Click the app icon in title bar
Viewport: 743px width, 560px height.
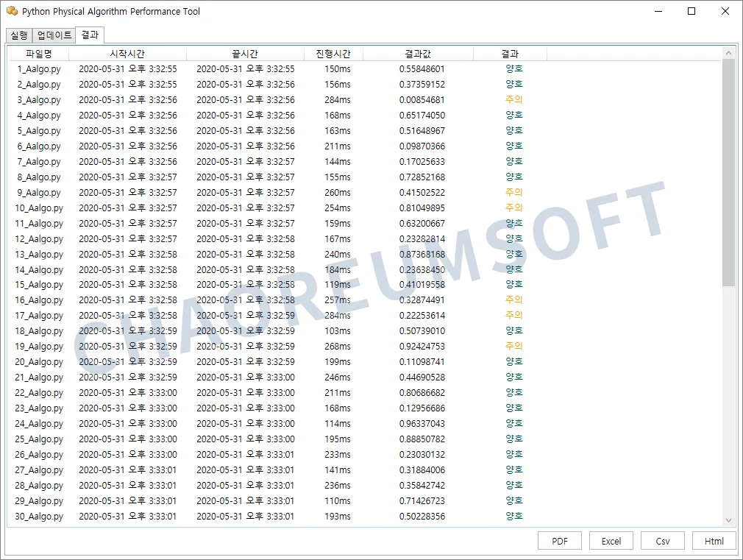13,11
